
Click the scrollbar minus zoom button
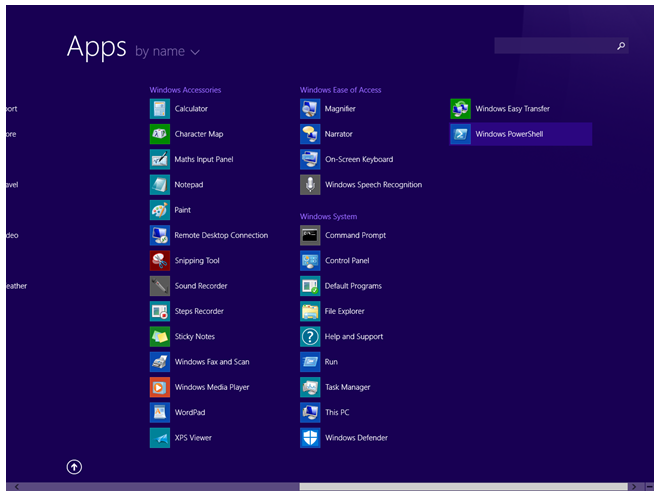pos(649,487)
